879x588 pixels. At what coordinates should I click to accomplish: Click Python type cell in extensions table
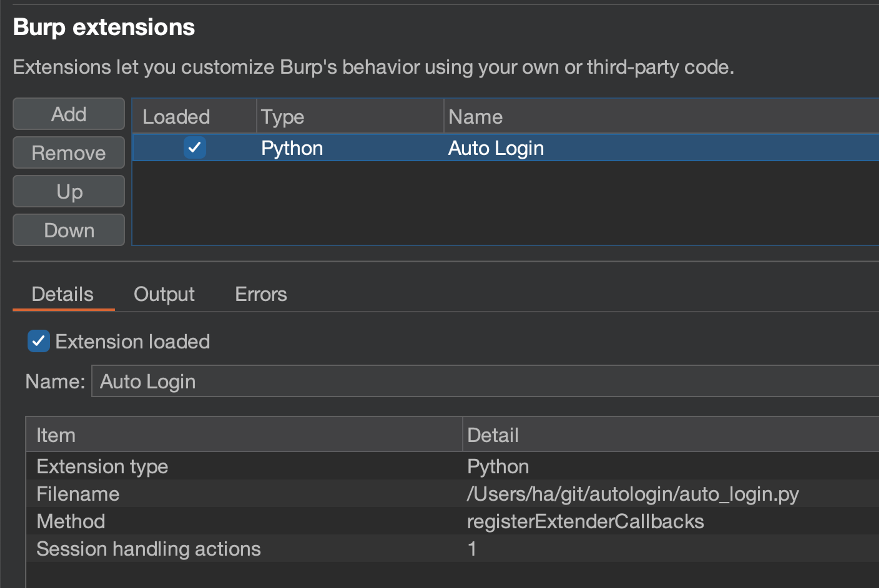pyautogui.click(x=292, y=148)
